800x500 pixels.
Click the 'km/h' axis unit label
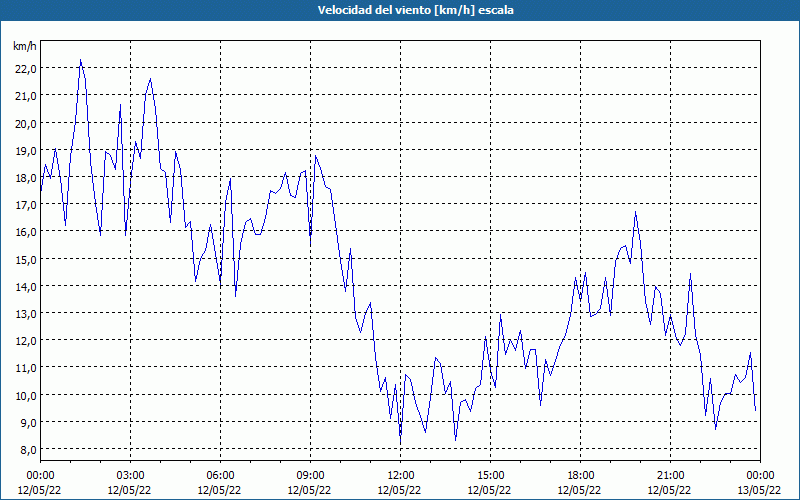(x=25, y=46)
